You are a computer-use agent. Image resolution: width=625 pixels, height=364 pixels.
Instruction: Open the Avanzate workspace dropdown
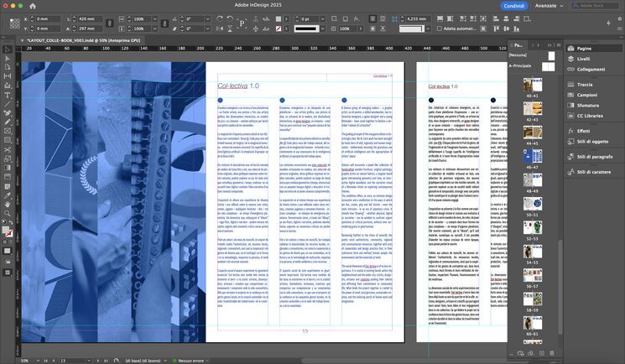tap(549, 6)
